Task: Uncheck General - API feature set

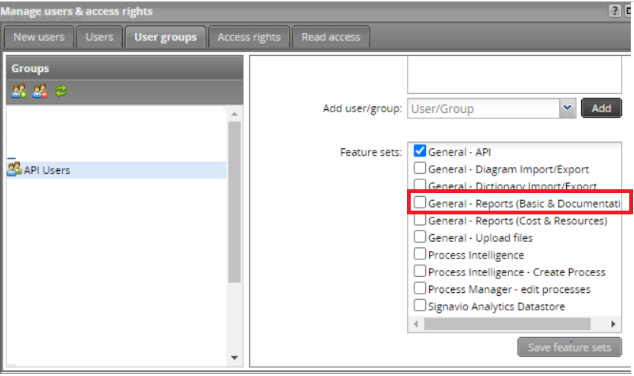Action: [420, 151]
